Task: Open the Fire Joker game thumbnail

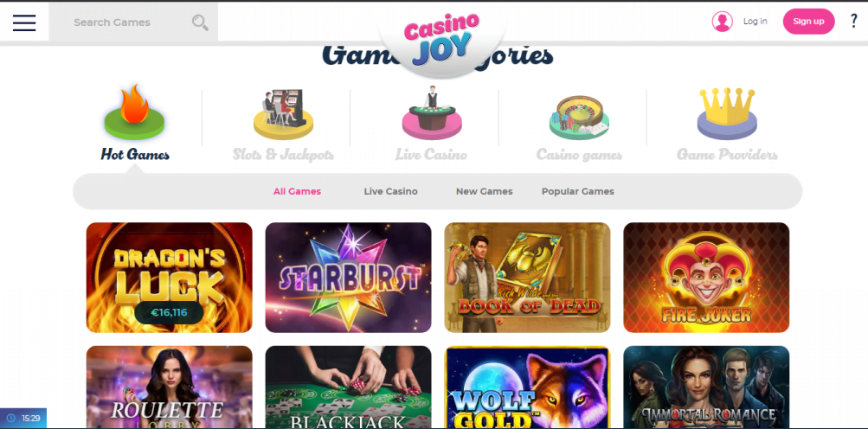Action: (x=706, y=278)
